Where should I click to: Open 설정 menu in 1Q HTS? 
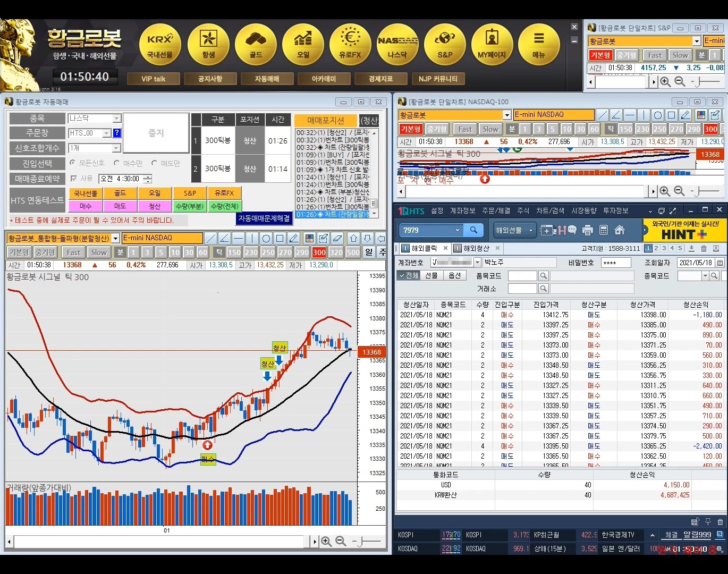pyautogui.click(x=437, y=210)
